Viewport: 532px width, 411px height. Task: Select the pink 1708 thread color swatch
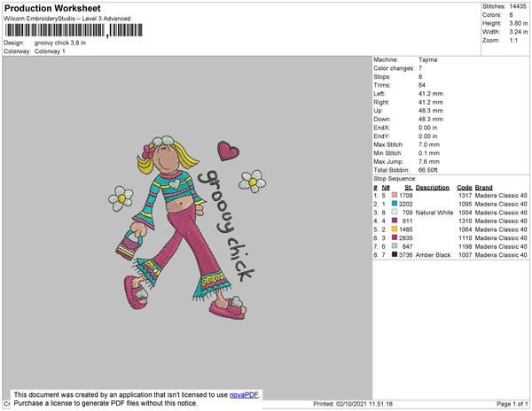point(395,195)
